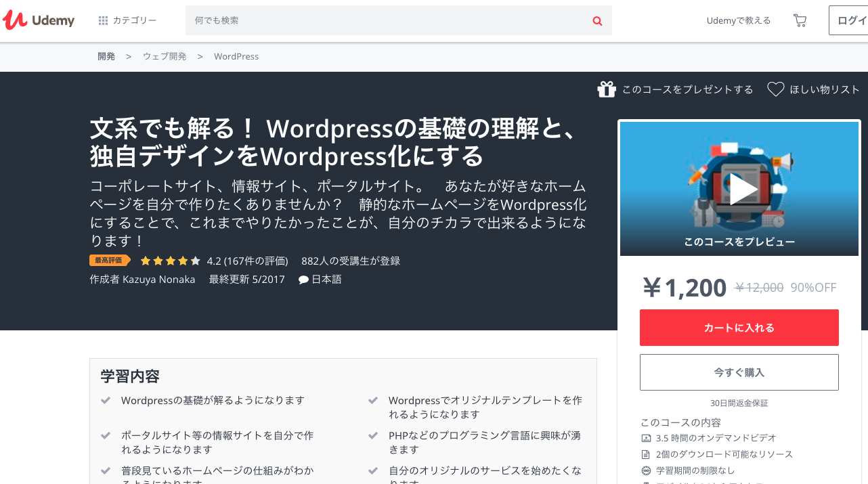Image resolution: width=868 pixels, height=484 pixels.
Task: Click checkmark beside ポータルサイト等の情報サイト
Action: (106, 436)
